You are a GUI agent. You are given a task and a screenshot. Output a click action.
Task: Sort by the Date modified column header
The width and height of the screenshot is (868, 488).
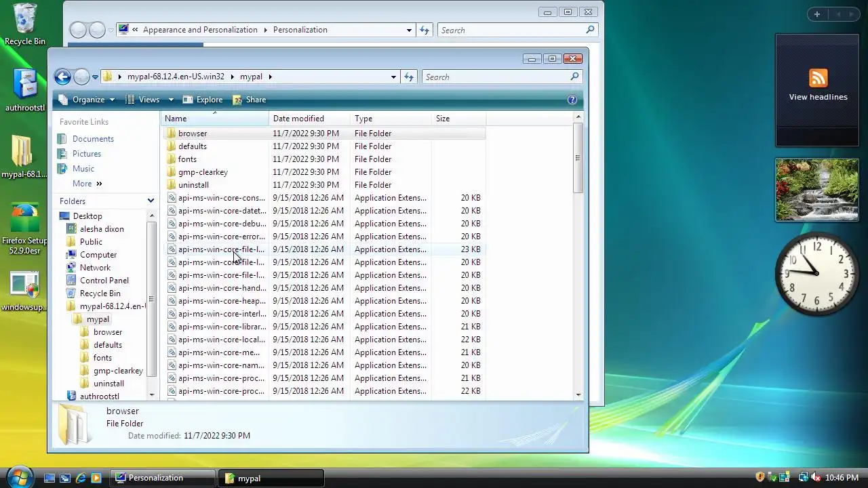(x=310, y=119)
